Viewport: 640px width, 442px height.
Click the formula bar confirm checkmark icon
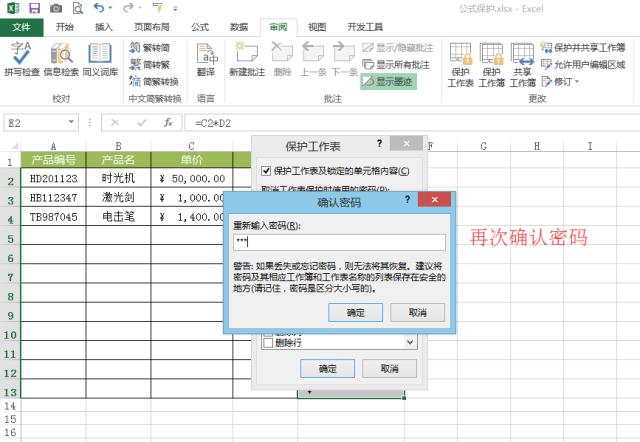(x=142, y=123)
